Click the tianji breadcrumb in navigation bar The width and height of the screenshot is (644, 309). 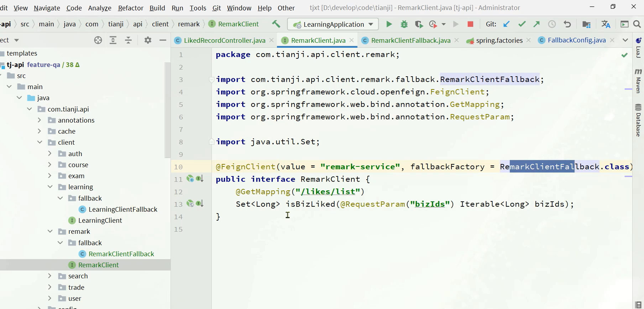(116, 24)
